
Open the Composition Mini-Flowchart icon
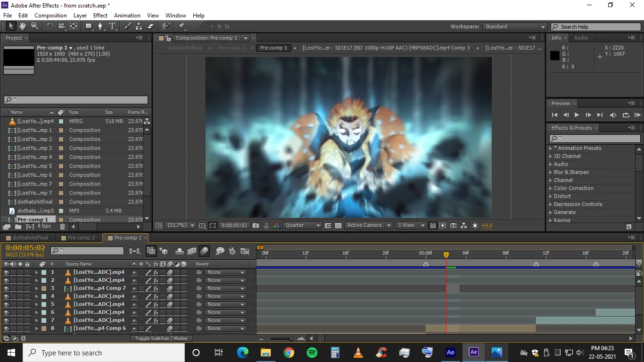coord(134,251)
